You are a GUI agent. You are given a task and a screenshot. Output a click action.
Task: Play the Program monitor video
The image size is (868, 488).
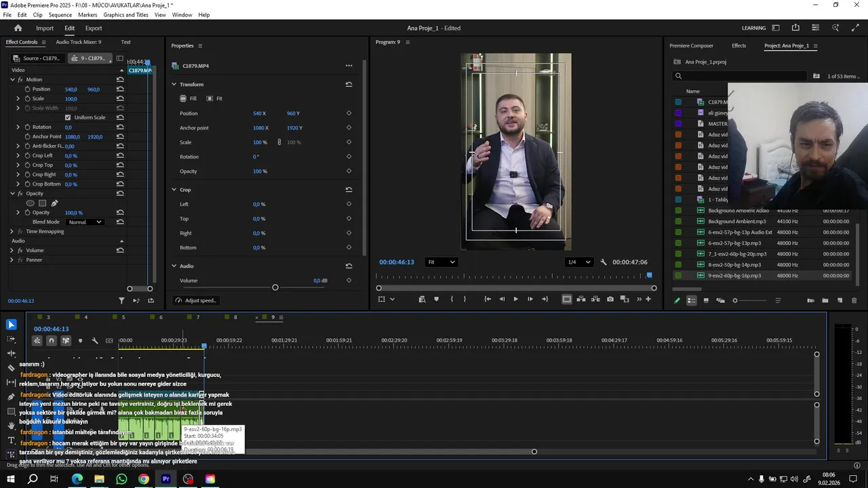pos(515,299)
